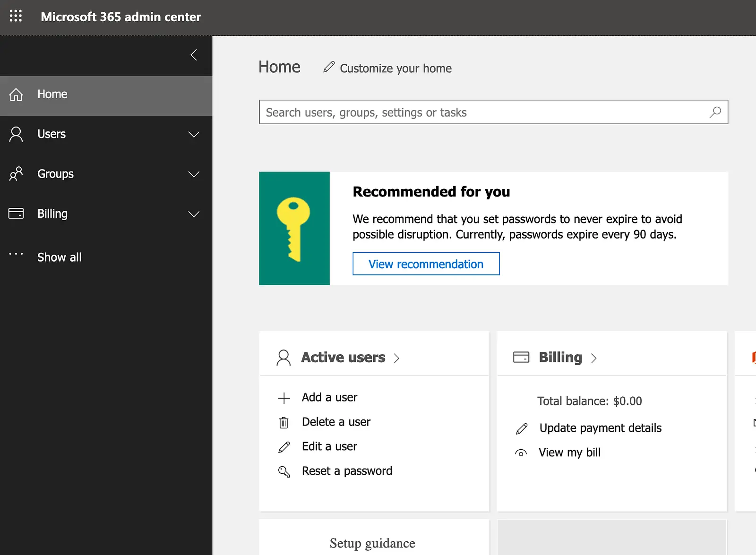Select Groups in the navigation menu
The width and height of the screenshot is (756, 555).
coord(106,174)
